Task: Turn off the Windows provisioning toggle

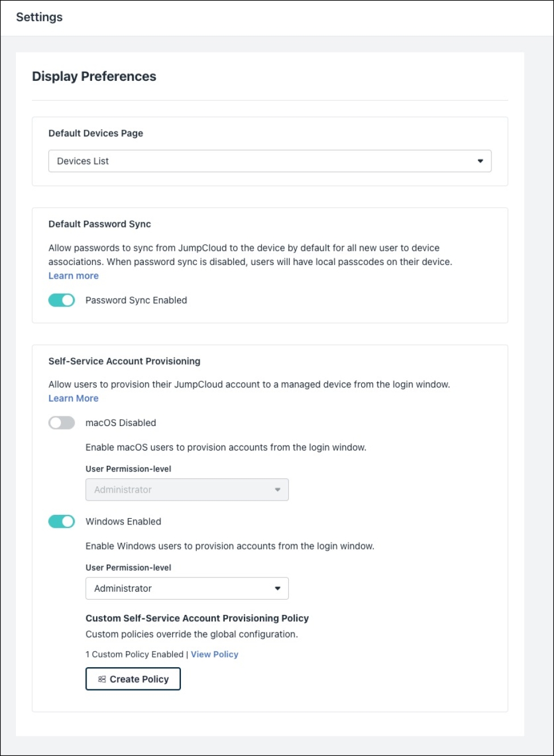Action: 61,522
